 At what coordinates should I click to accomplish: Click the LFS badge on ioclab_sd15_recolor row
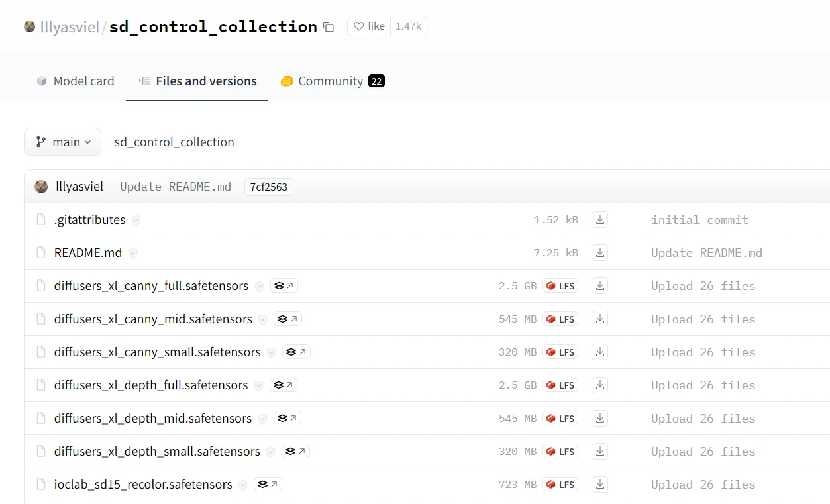(x=560, y=485)
